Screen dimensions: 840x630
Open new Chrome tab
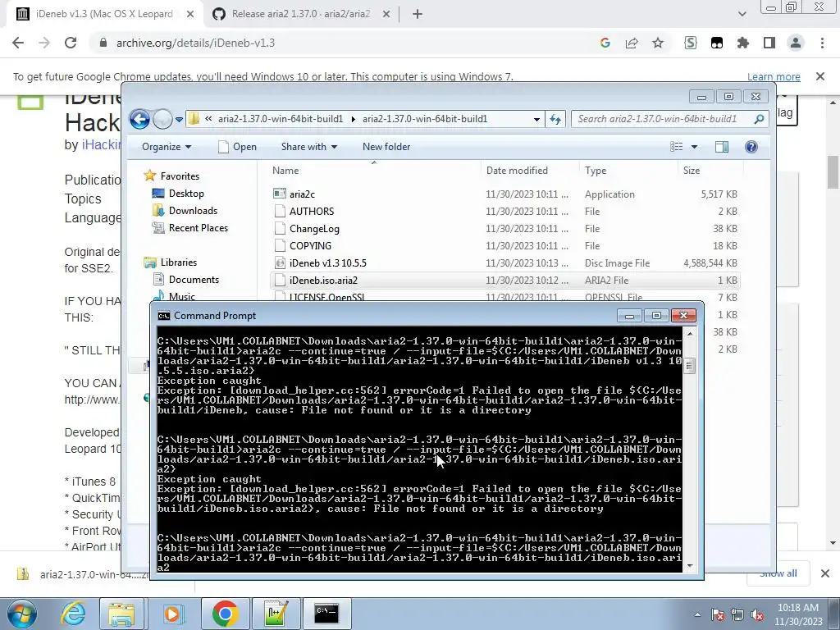[x=418, y=14]
